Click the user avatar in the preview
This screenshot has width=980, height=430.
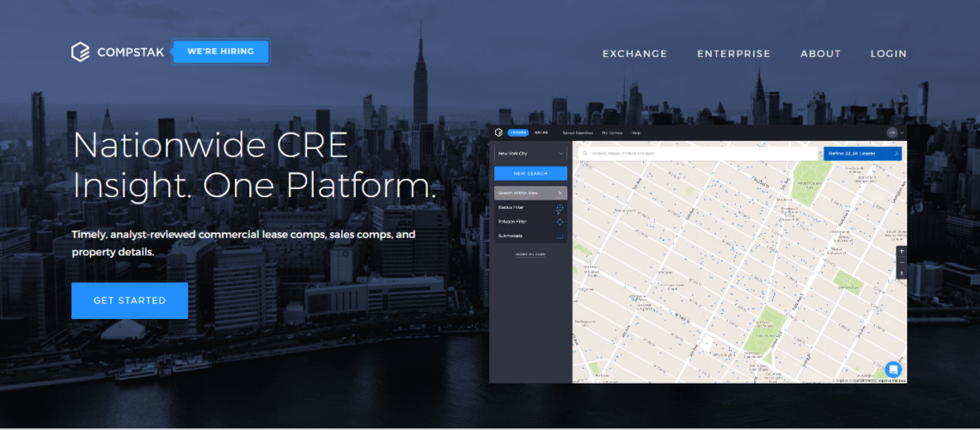coord(891,132)
